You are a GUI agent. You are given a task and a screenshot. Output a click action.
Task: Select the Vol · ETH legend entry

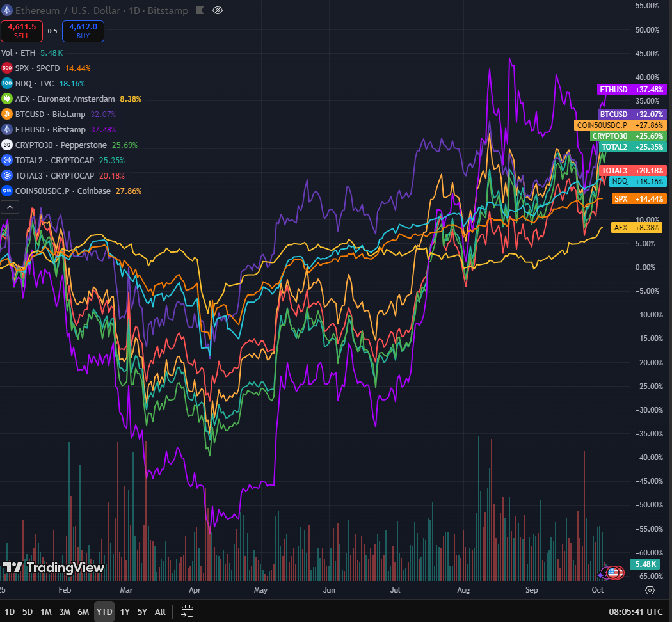click(19, 53)
